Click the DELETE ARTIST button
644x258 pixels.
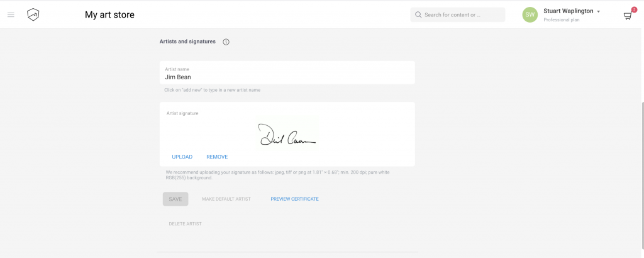pyautogui.click(x=186, y=224)
